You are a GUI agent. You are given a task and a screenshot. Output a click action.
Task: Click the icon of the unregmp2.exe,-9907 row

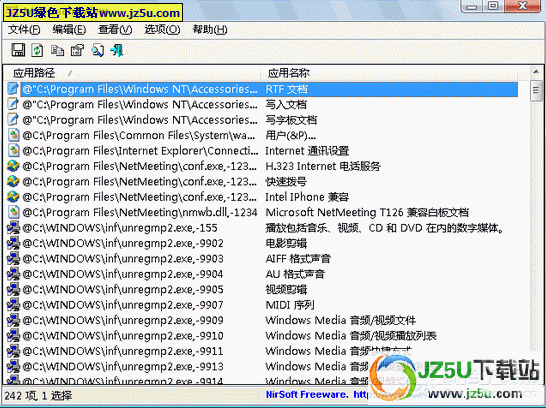[13, 305]
